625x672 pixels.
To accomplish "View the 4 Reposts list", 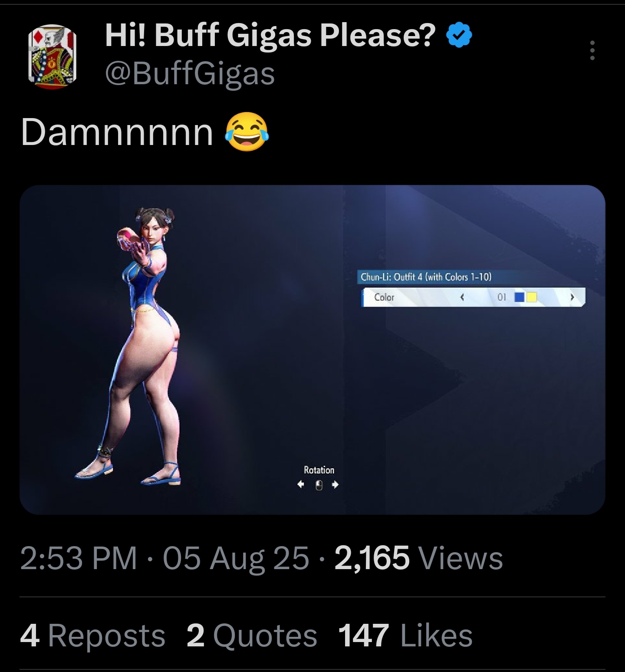I will point(93,636).
